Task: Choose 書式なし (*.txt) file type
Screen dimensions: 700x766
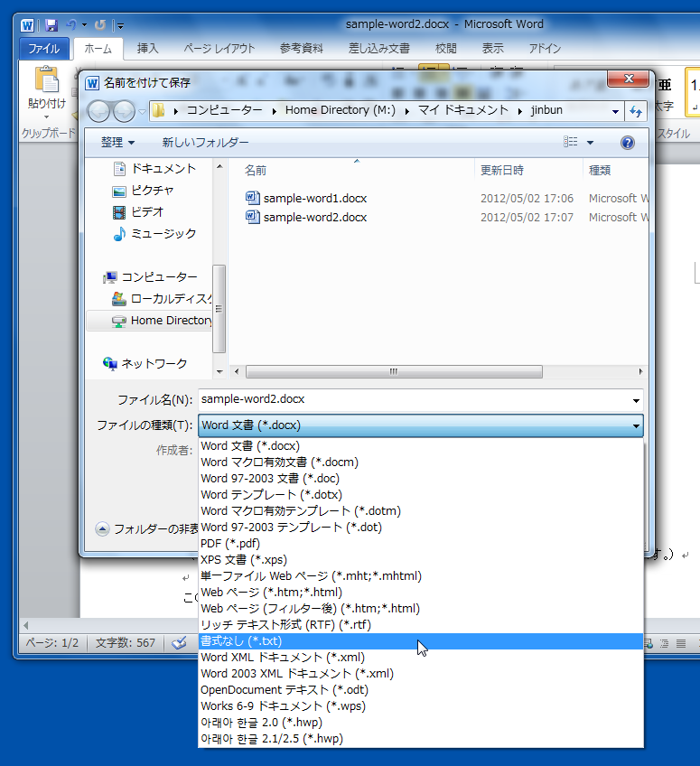Action: tap(421, 641)
